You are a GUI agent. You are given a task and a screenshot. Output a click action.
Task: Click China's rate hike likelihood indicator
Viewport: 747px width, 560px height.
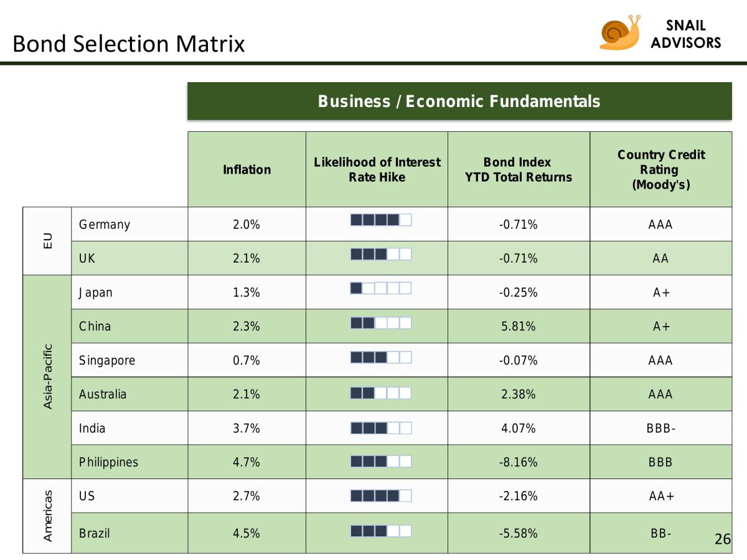pyautogui.click(x=381, y=323)
